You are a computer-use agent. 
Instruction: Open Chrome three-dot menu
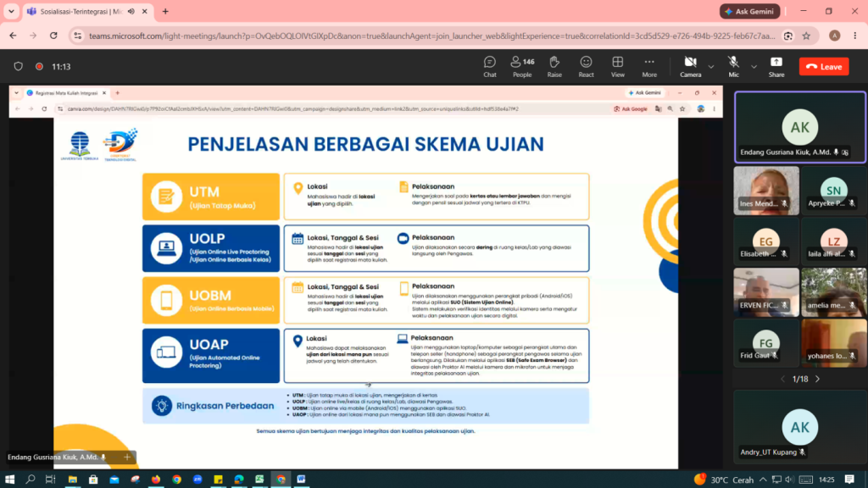pos(855,36)
